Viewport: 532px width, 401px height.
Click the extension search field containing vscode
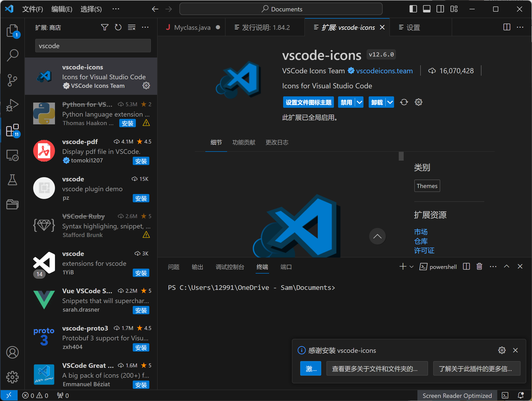(93, 46)
